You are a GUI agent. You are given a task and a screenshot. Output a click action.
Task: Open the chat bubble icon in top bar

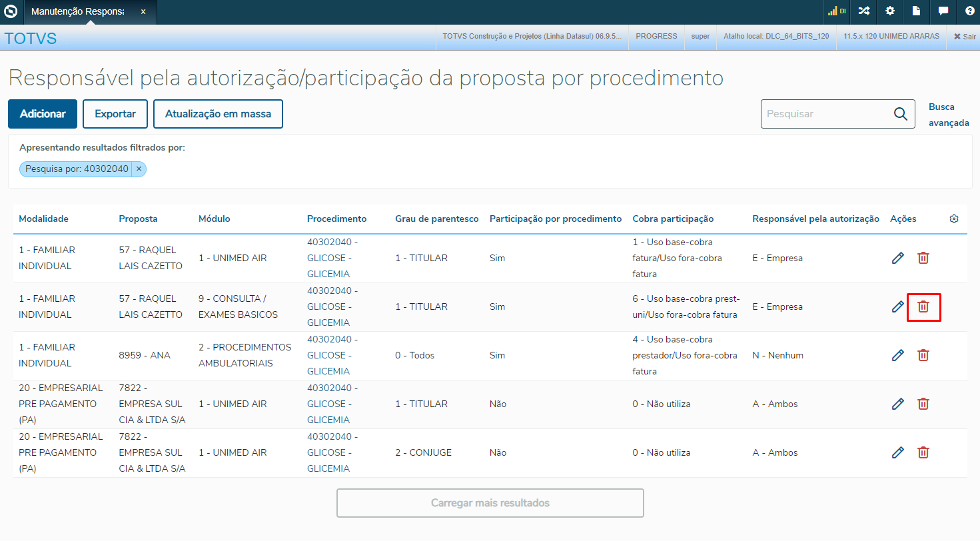[x=943, y=11]
